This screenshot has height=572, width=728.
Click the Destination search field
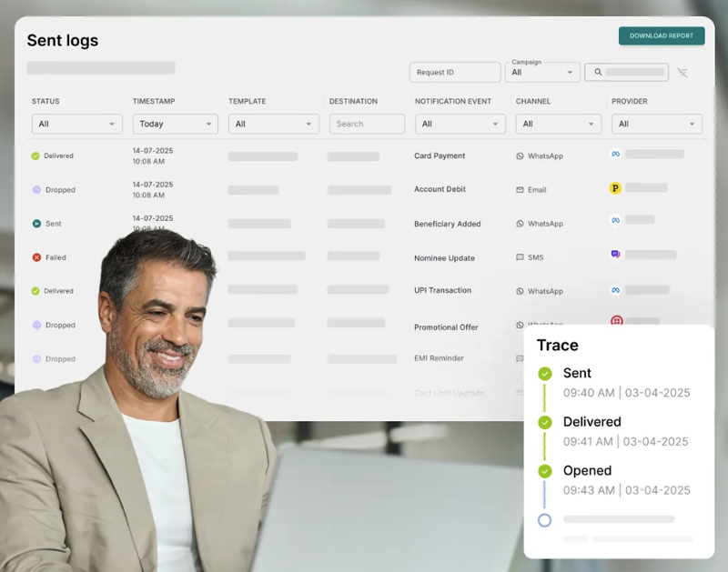pyautogui.click(x=367, y=124)
